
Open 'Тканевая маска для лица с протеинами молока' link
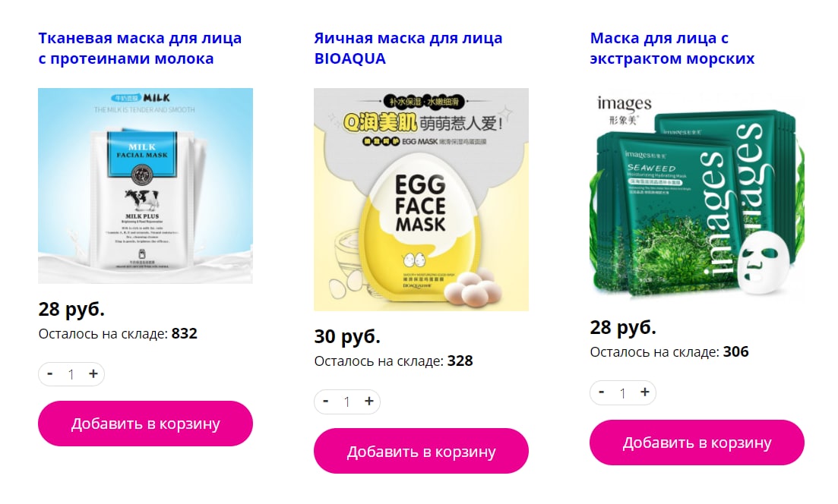click(x=140, y=48)
